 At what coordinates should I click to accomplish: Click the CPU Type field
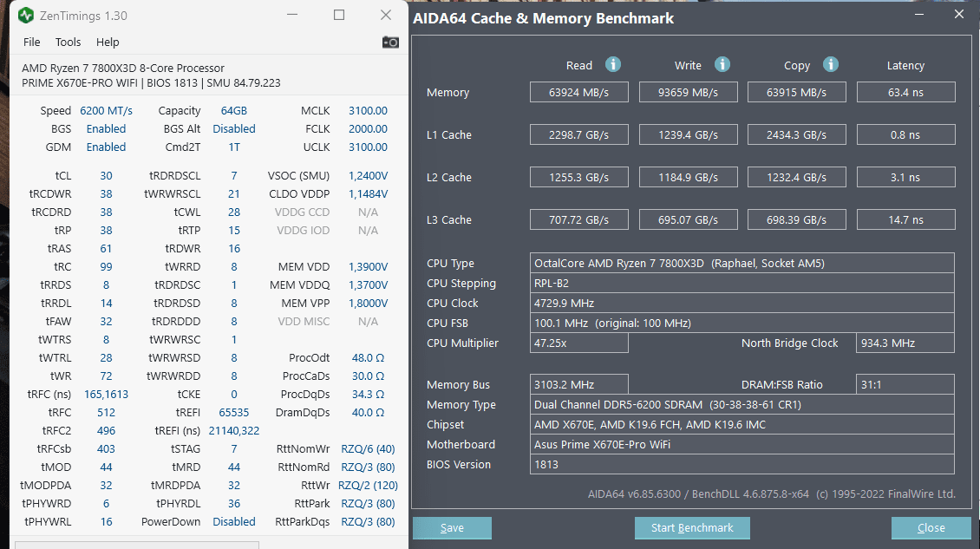(742, 263)
